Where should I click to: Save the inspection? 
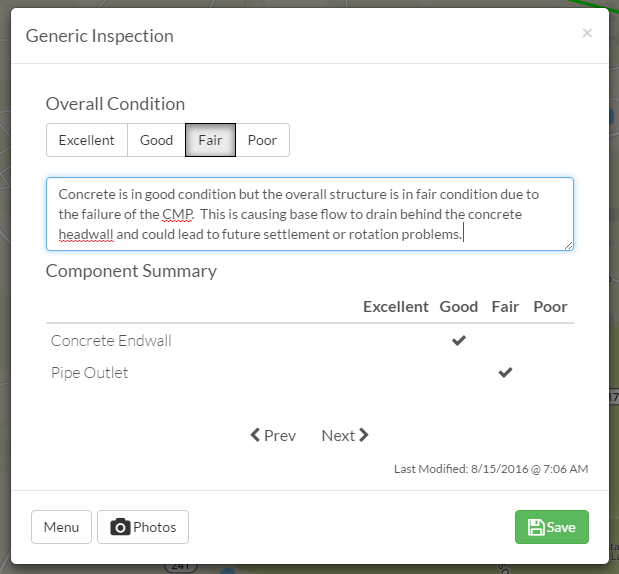point(551,527)
